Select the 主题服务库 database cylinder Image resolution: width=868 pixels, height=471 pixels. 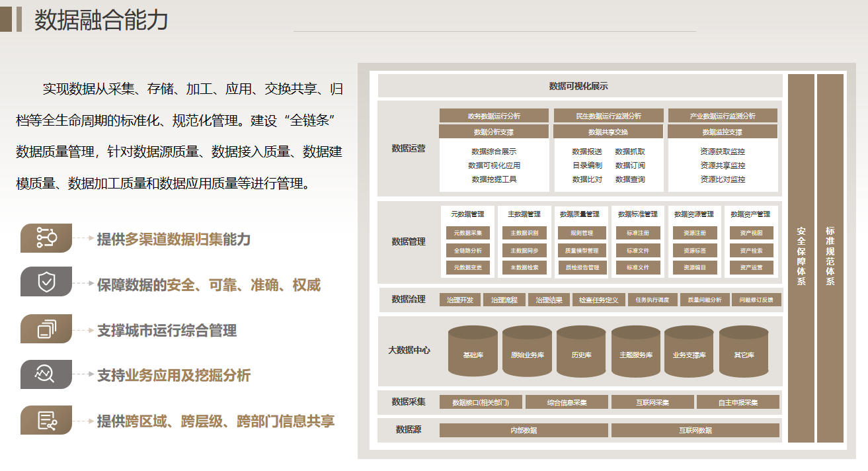636,351
